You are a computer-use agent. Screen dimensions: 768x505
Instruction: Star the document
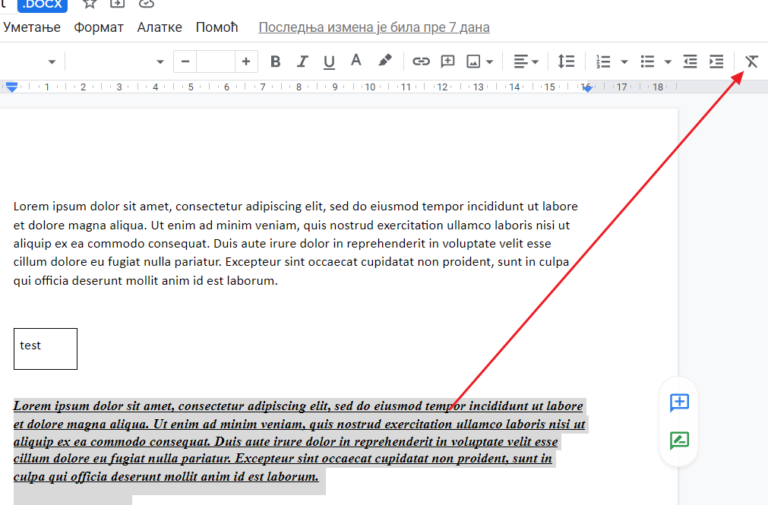[89, 4]
